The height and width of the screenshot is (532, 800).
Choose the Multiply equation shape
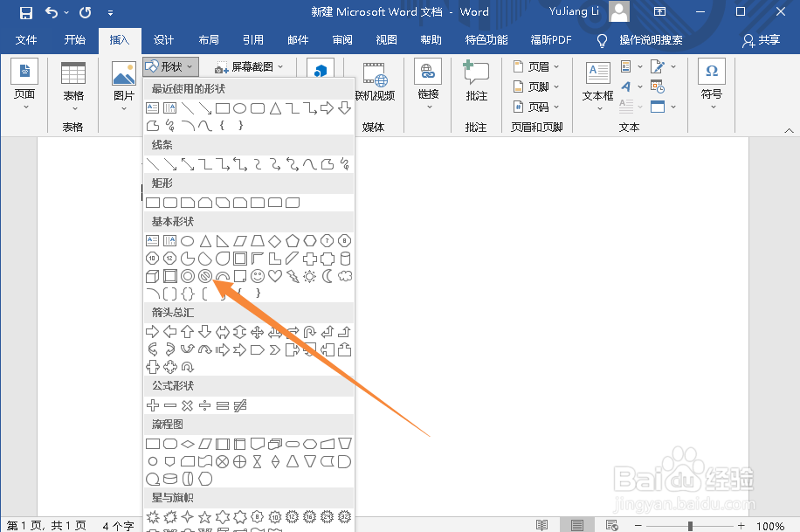187,406
